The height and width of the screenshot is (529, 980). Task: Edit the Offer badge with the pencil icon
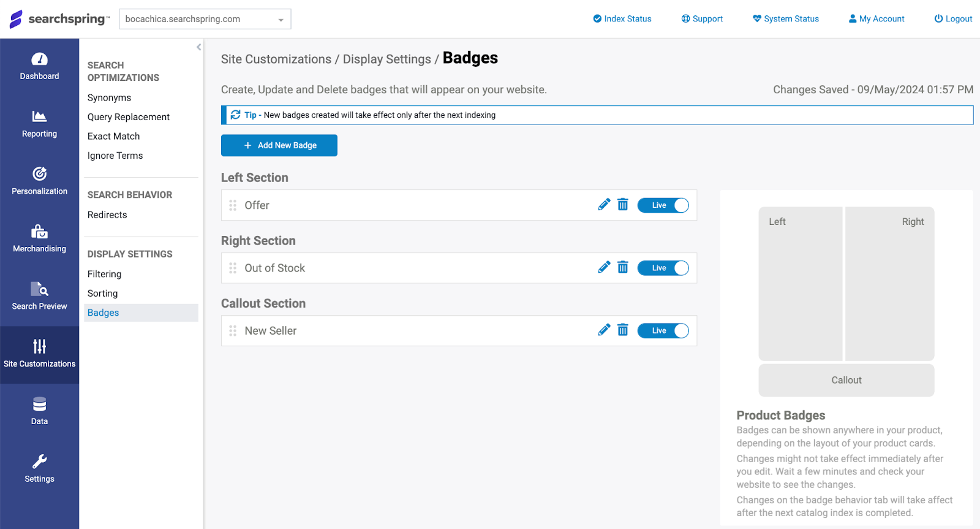pyautogui.click(x=604, y=204)
